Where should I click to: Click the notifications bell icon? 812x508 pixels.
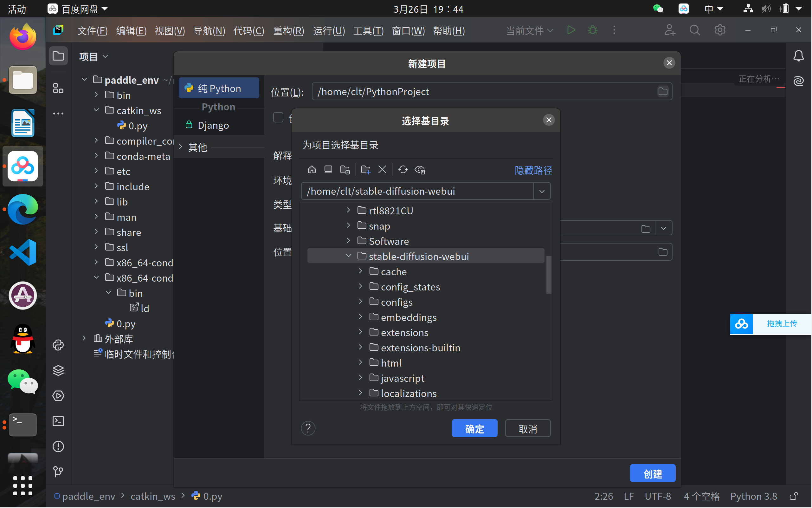tap(798, 56)
